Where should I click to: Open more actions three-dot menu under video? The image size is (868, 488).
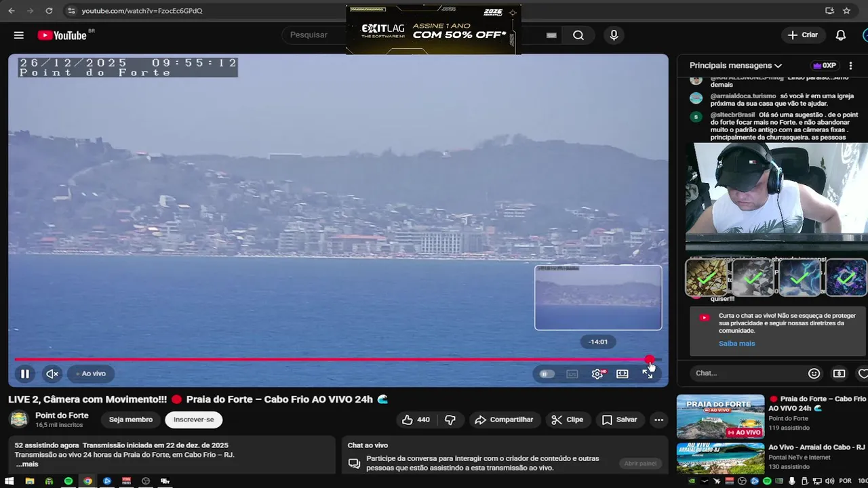(658, 420)
